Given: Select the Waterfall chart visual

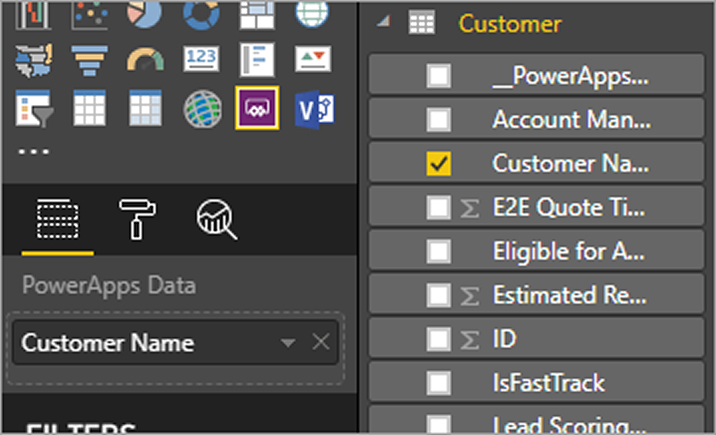Looking at the screenshot, I should (x=33, y=15).
